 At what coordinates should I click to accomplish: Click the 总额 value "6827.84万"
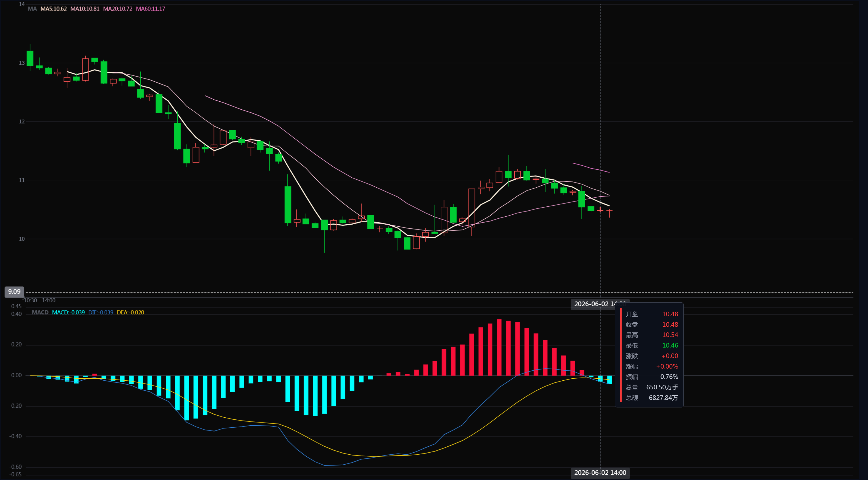[x=663, y=397]
